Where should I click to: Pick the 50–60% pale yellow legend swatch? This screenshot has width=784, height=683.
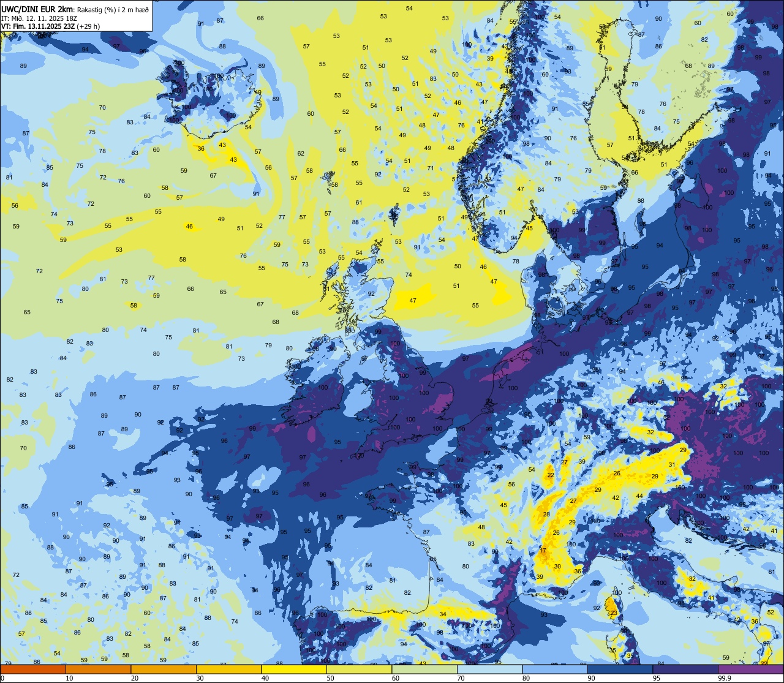[359, 669]
